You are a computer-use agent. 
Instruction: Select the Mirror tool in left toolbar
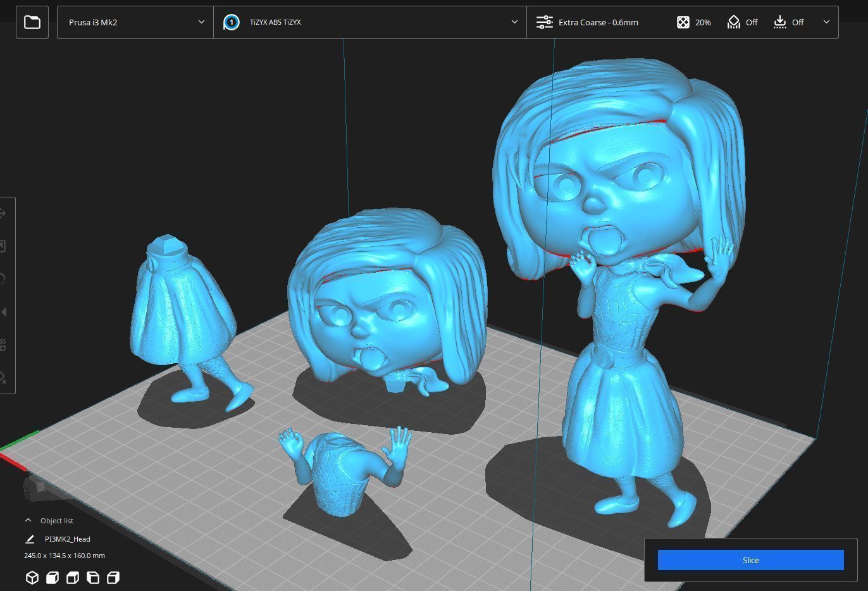[x=3, y=312]
